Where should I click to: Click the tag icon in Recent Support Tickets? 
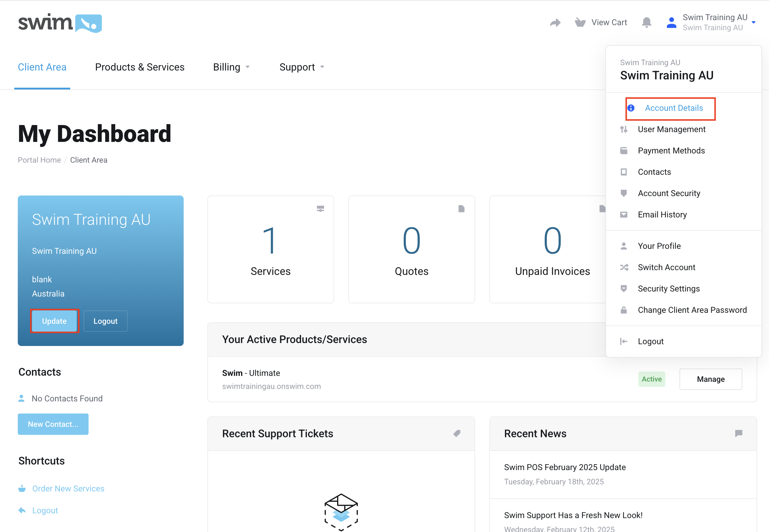(x=457, y=433)
